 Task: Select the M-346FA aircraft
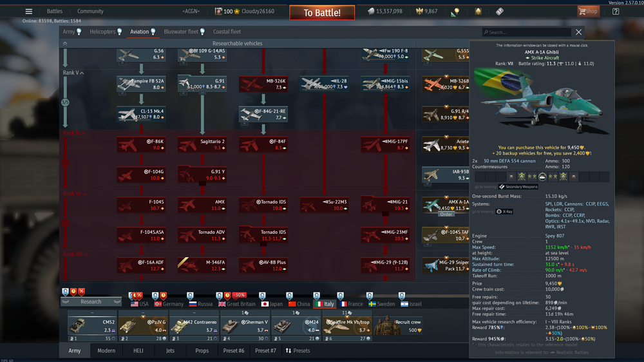point(202,265)
